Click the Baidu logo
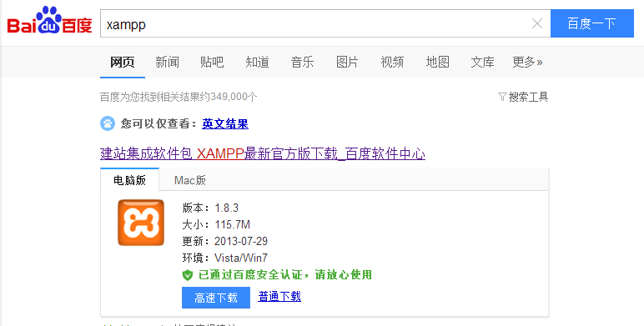644x326 pixels. pos(49,21)
